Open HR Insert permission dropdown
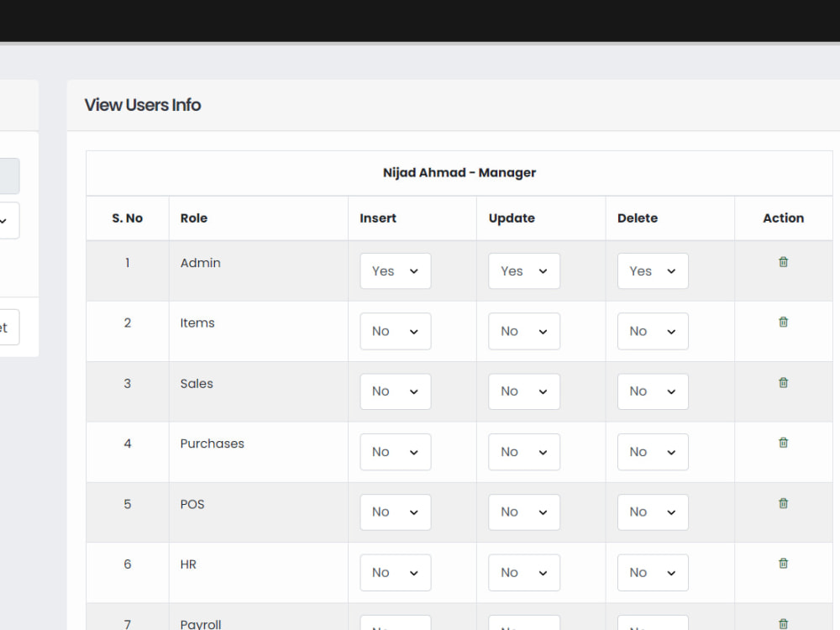Viewport: 840px width, 630px height. [x=396, y=573]
